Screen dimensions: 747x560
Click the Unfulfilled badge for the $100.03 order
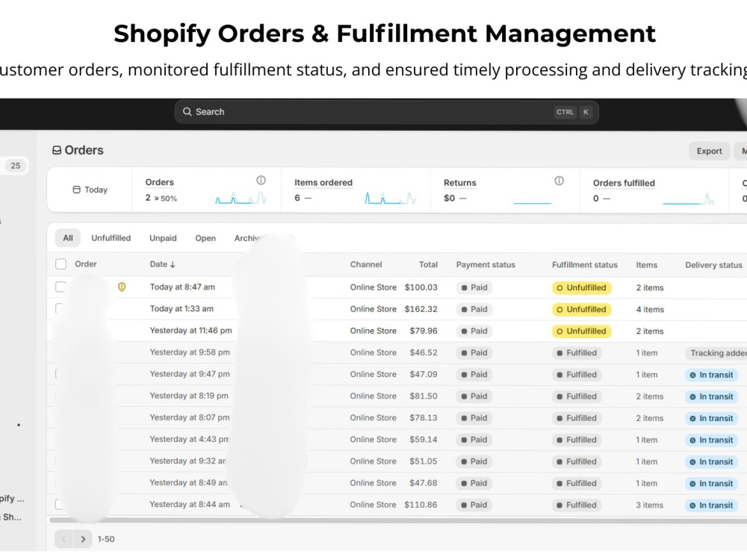pos(582,287)
